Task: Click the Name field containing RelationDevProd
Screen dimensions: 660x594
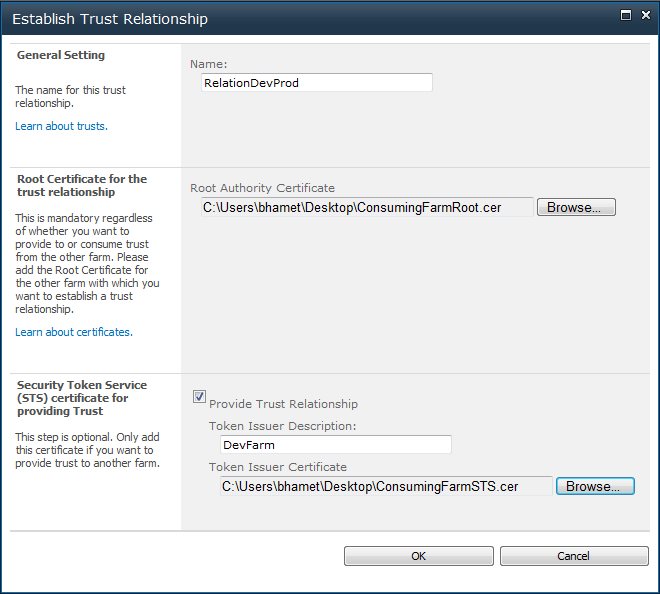Action: pyautogui.click(x=316, y=83)
